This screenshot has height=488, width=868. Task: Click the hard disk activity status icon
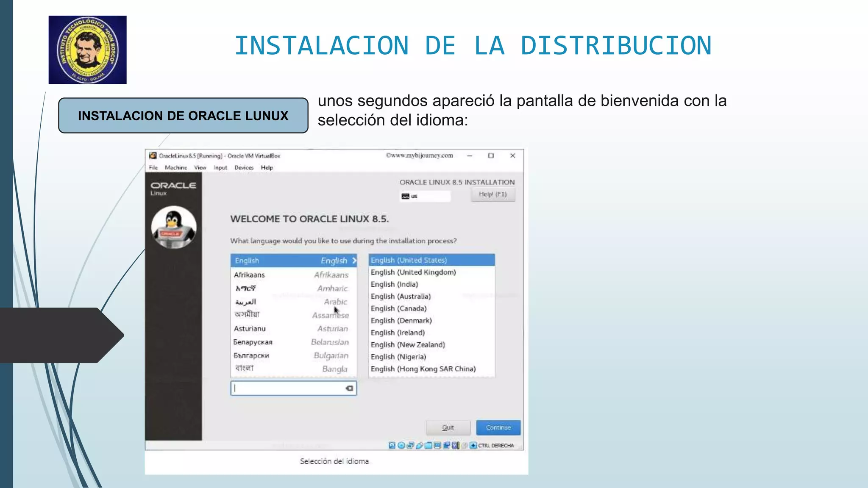pyautogui.click(x=392, y=446)
